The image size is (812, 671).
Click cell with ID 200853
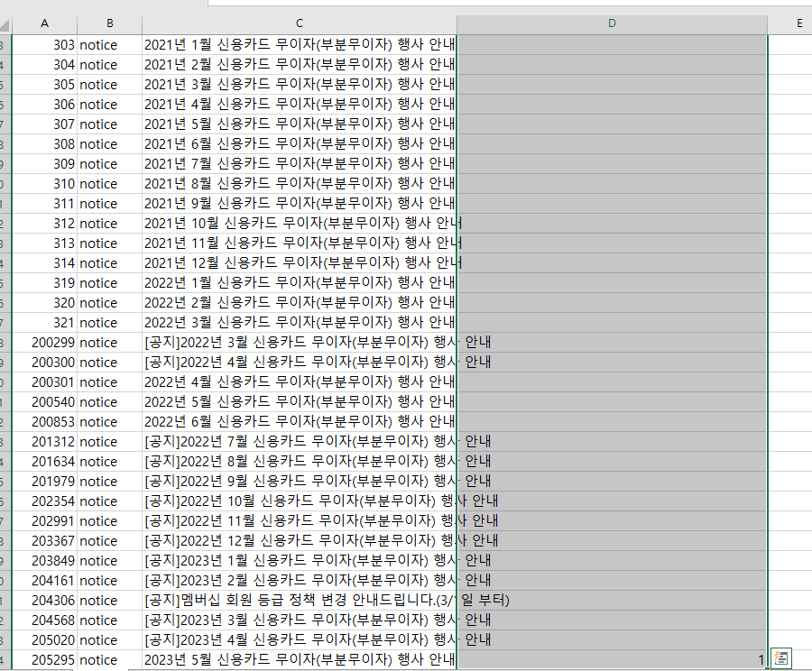click(x=44, y=422)
